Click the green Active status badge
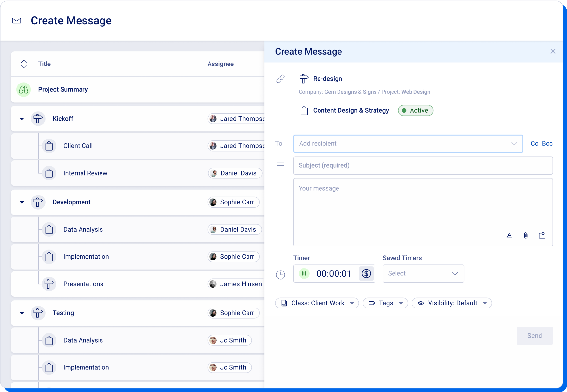 [415, 110]
